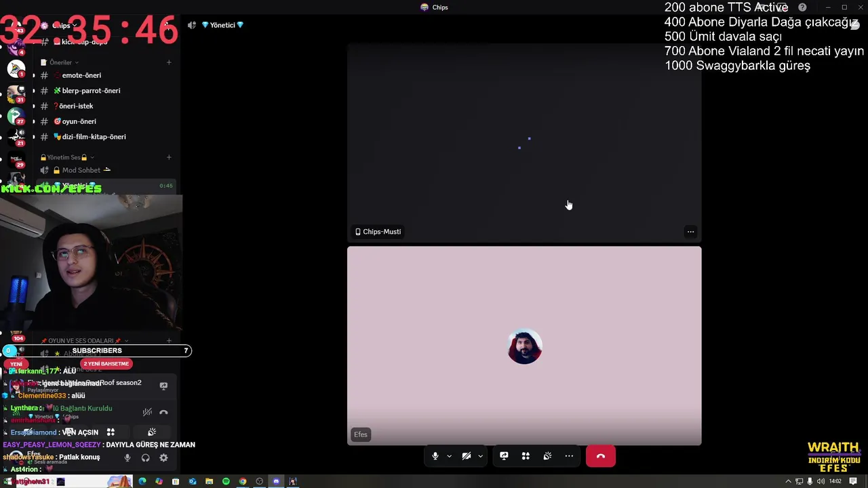The height and width of the screenshot is (488, 868).
Task: Add a channel to Yönetim Ses category
Action: [x=169, y=157]
